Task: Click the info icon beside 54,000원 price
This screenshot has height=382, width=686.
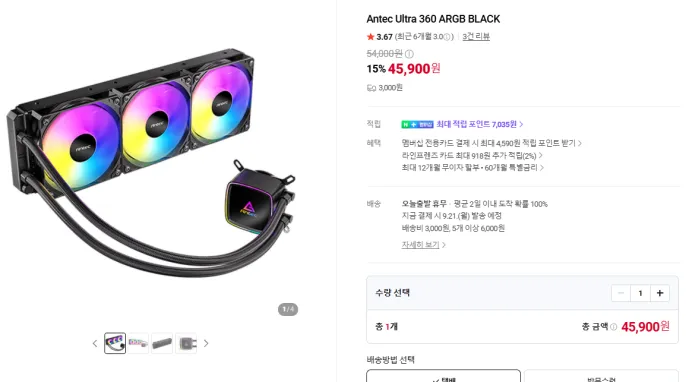Action: pyautogui.click(x=409, y=54)
